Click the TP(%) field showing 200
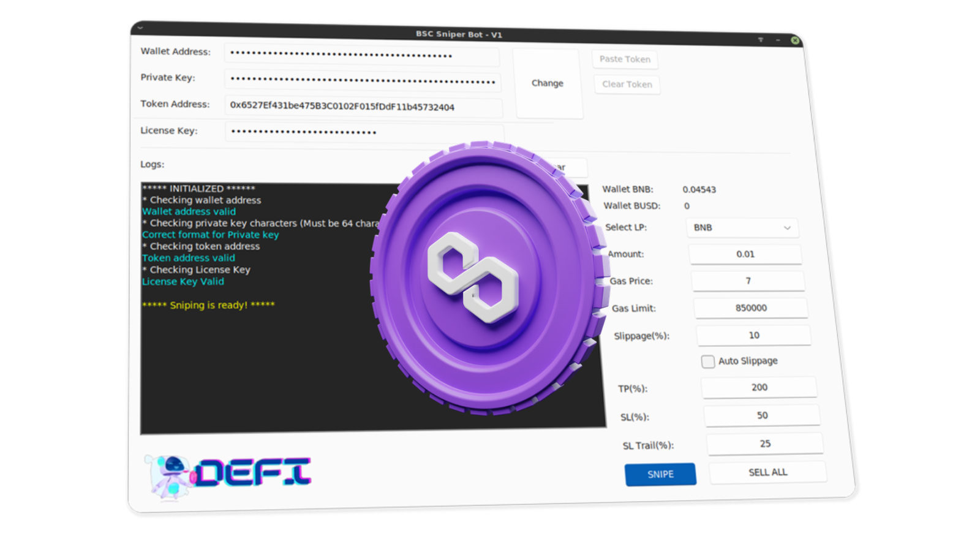 coord(759,388)
